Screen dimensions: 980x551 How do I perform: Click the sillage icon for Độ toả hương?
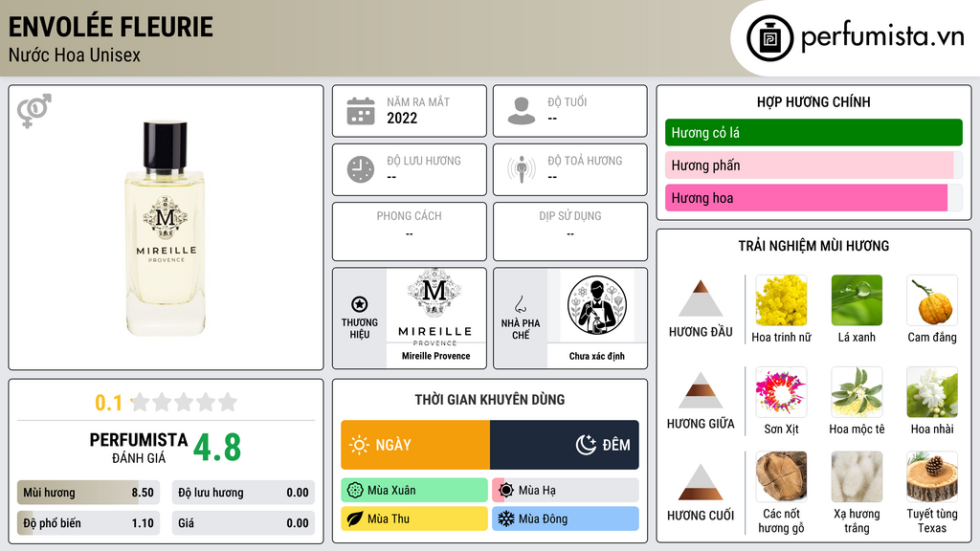click(x=522, y=169)
